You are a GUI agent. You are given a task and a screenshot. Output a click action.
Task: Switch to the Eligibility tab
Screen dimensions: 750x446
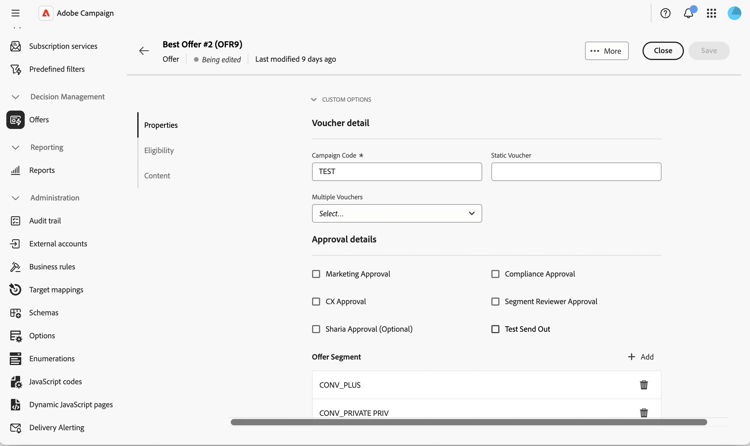tap(159, 150)
